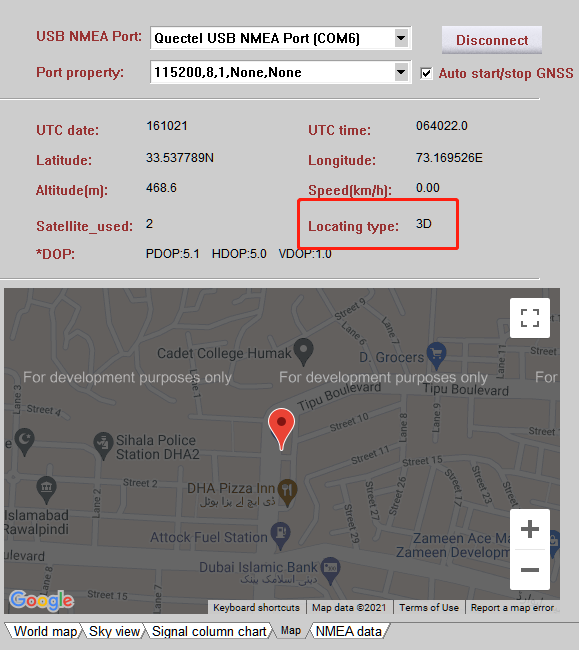The width and height of the screenshot is (579, 650).
Task: Open Keyboard shortcuts link
Action: pos(256,607)
